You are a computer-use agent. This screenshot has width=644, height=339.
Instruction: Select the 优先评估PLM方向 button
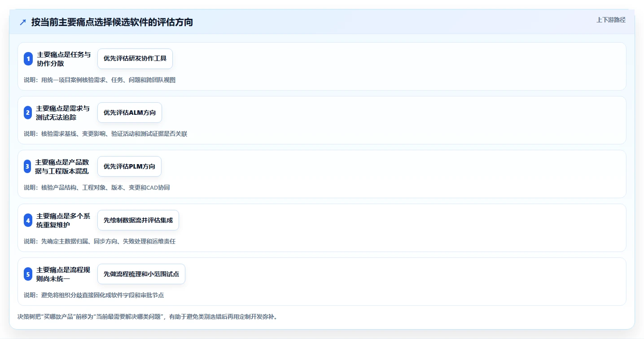pos(129,166)
